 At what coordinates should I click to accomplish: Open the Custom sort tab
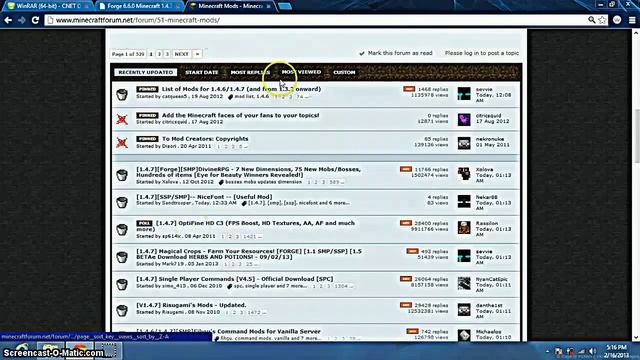[344, 72]
